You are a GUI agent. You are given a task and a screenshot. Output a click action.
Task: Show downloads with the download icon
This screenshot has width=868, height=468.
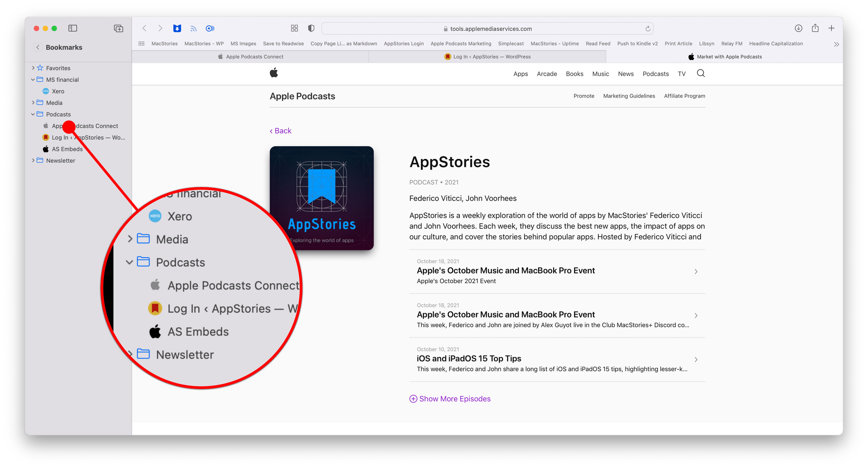click(798, 28)
